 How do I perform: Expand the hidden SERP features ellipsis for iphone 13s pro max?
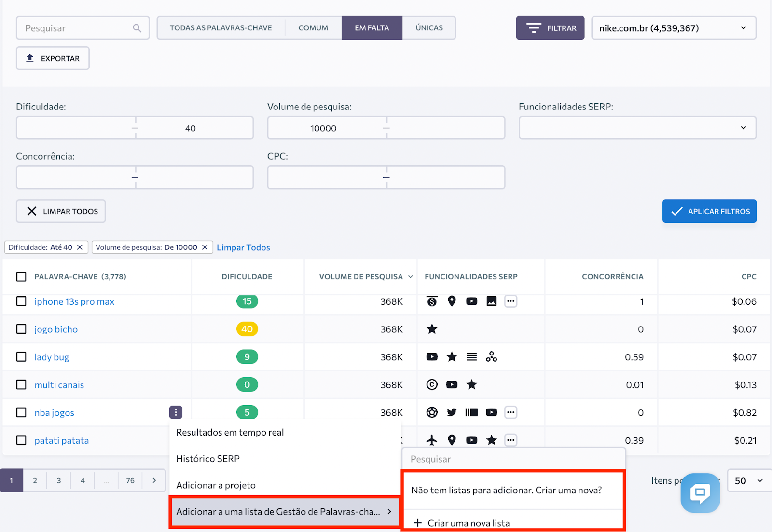point(510,301)
